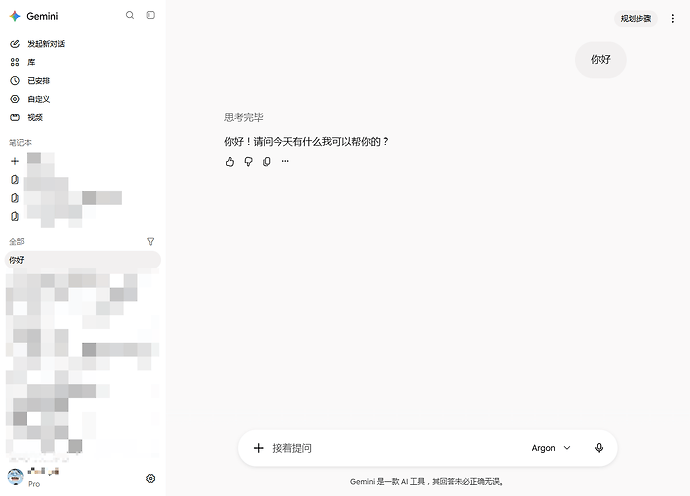This screenshot has width=690, height=496.
Task: Collapse the sidebar panel icon
Action: 150,15
